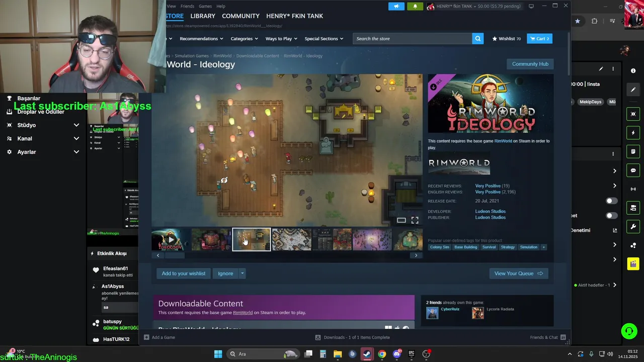Click Add a Game plus icon
The image size is (644, 362).
pos(146,337)
